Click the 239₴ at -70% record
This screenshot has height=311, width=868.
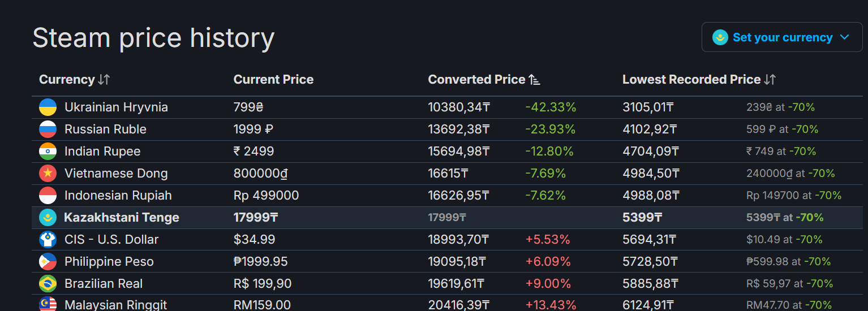(x=780, y=107)
